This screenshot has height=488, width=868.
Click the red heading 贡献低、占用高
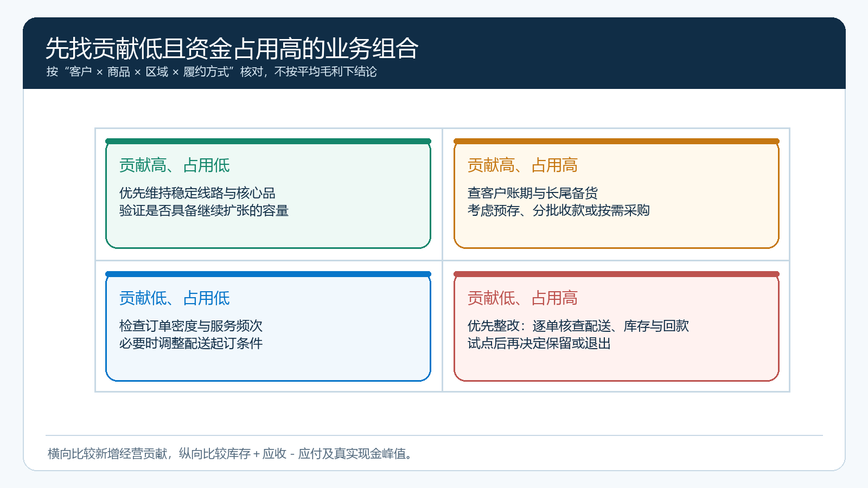522,298
